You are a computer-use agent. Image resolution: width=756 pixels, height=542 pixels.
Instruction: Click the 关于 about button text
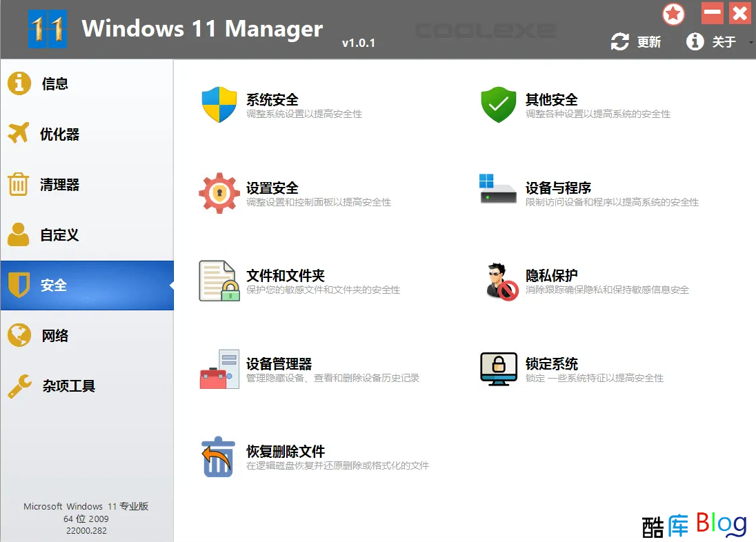pyautogui.click(x=724, y=42)
